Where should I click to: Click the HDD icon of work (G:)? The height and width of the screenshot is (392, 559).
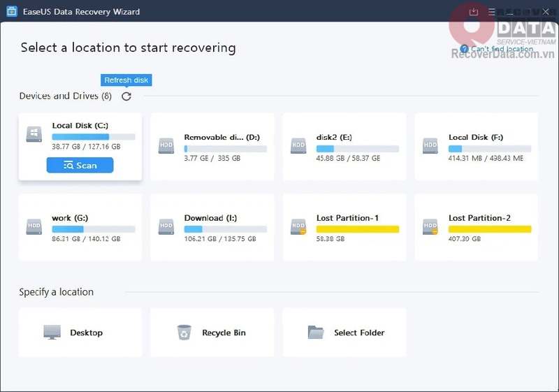tap(34, 226)
